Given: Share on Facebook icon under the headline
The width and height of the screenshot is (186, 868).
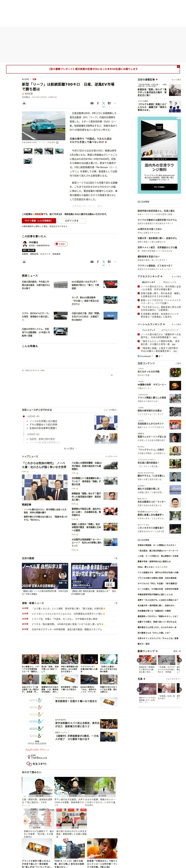Looking at the screenshot, I should (x=98, y=103).
